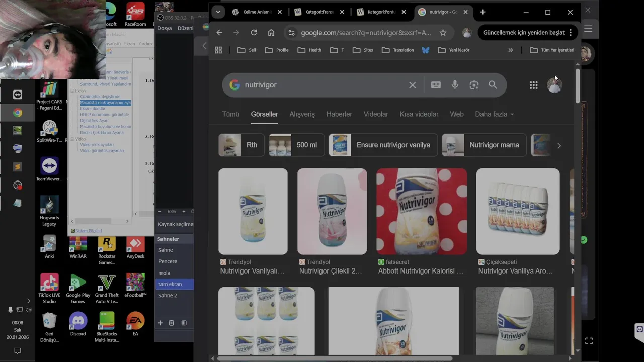Screen dimensions: 644x362
Task: Open notification center icon
Action: 18,351
